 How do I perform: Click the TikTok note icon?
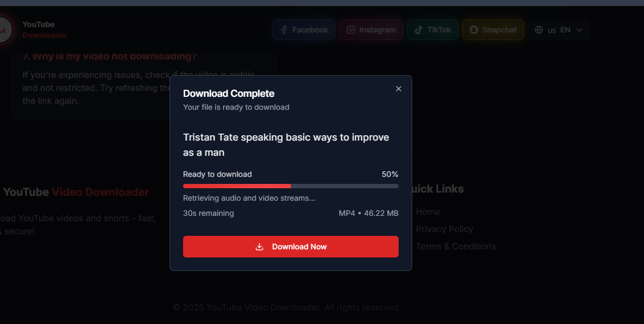pyautogui.click(x=419, y=30)
